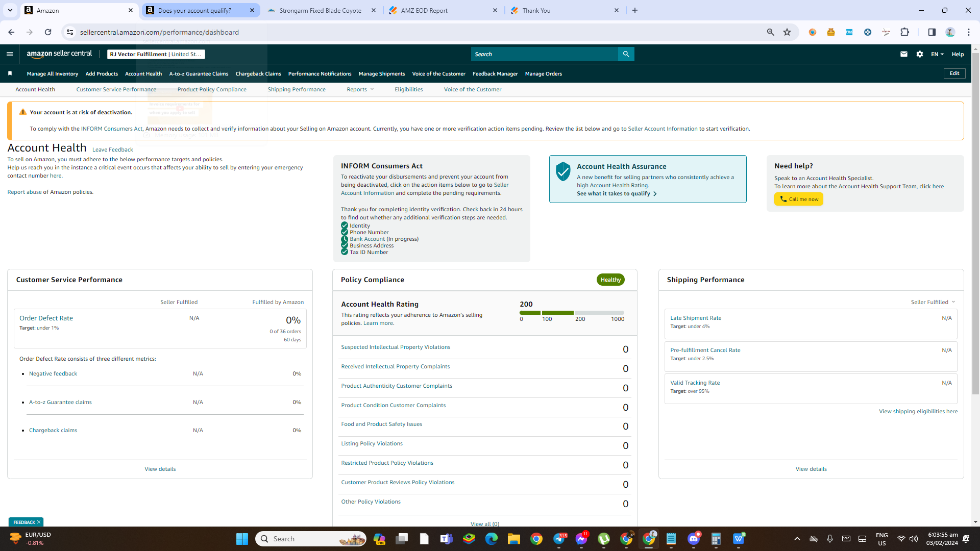Click the zoom magnifier icon in the address bar
980x551 pixels.
[x=770, y=32]
